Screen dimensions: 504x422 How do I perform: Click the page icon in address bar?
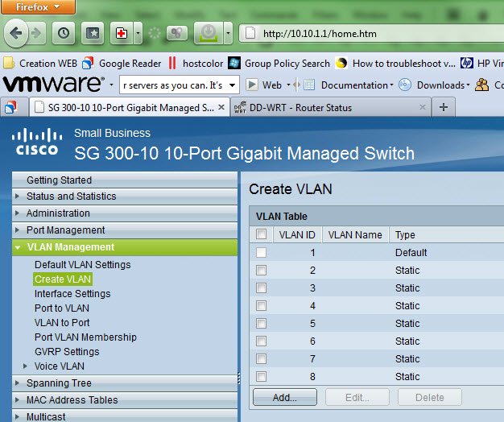[250, 33]
